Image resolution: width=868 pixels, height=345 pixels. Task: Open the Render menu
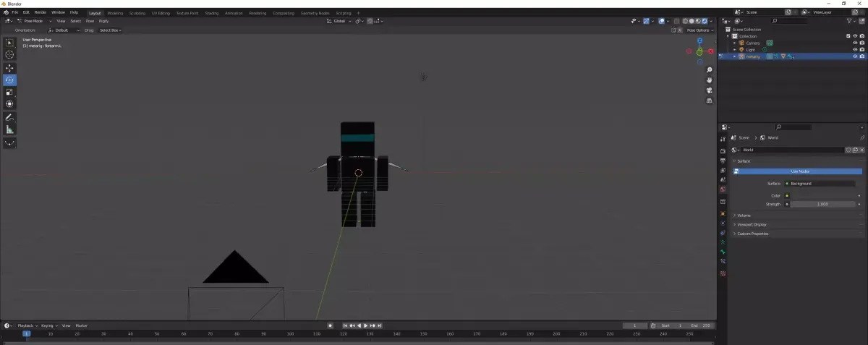tap(41, 12)
